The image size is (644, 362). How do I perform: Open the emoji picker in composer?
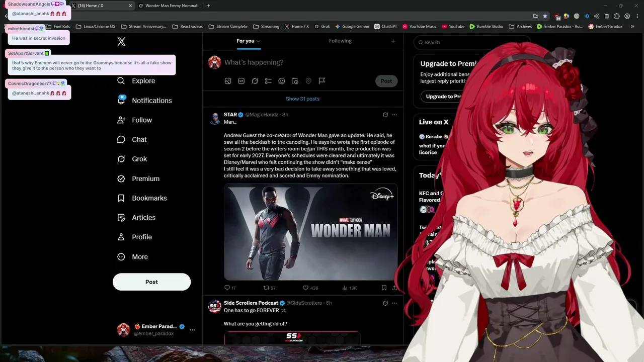pyautogui.click(x=282, y=81)
